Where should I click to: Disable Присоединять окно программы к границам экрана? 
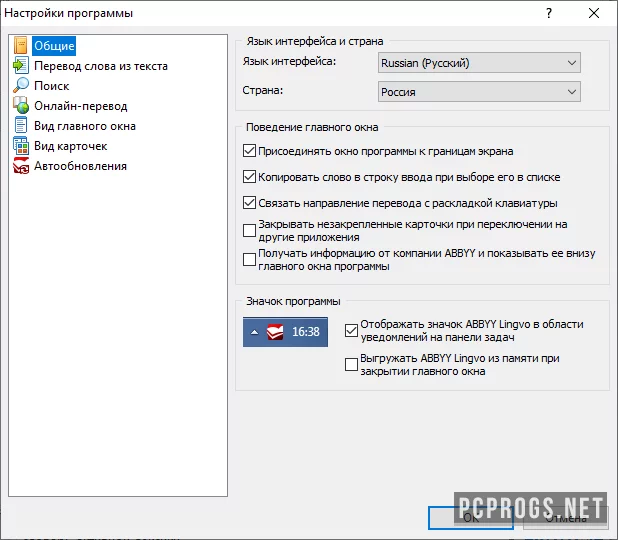(249, 151)
